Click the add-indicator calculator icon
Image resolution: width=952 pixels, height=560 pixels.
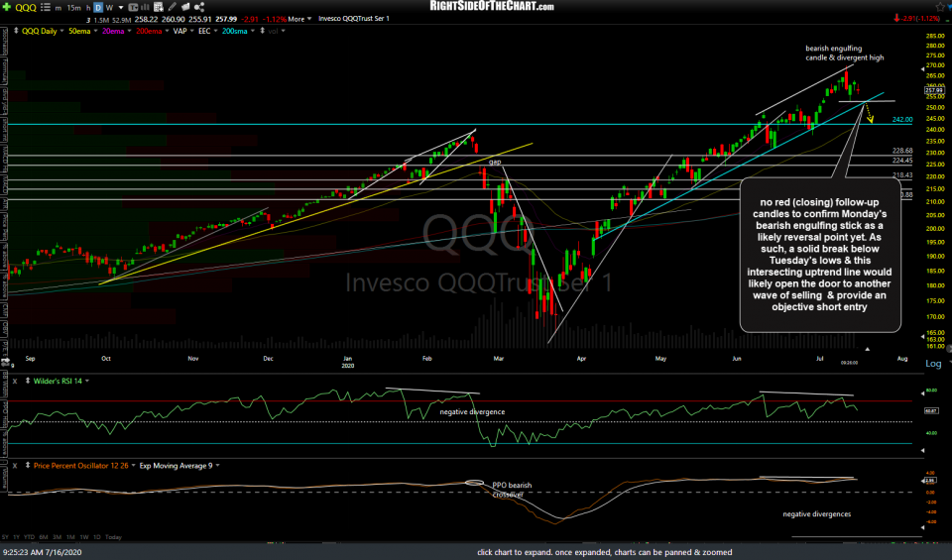(159, 7)
